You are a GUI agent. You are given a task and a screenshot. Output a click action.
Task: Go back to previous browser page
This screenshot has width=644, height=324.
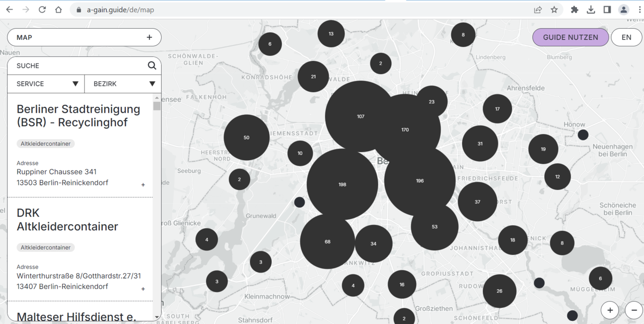10,10
